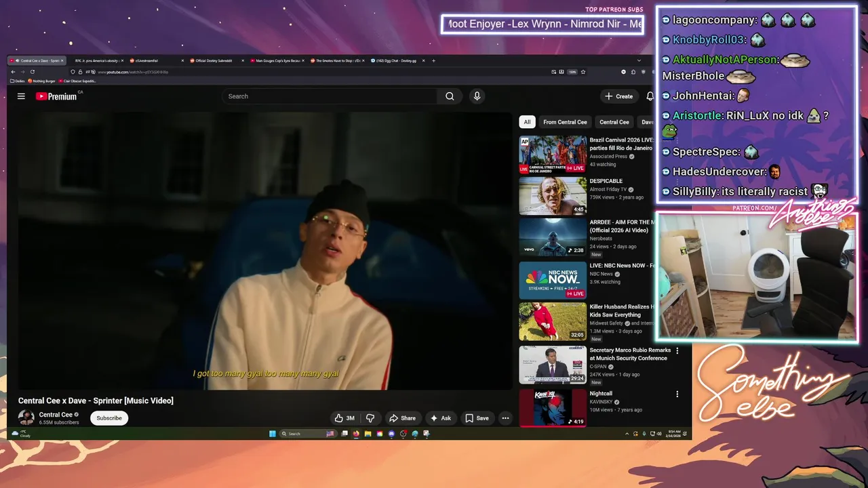Image resolution: width=868 pixels, height=488 pixels.
Task: Select the Central Cee filter chip
Action: coord(614,122)
